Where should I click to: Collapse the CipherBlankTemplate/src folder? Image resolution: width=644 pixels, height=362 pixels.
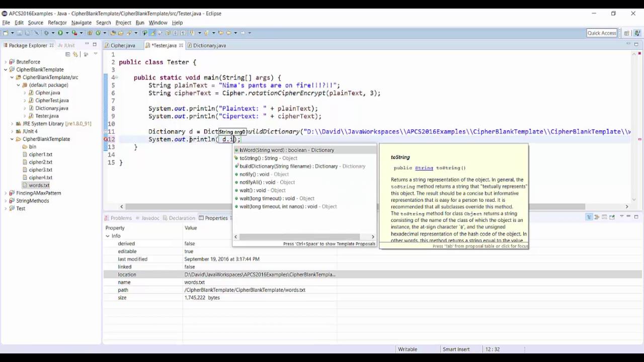point(12,77)
